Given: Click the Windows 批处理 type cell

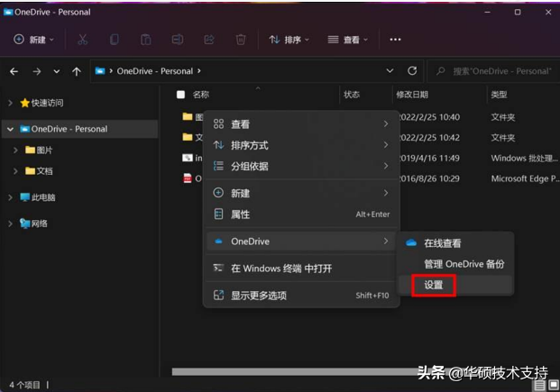Looking at the screenshot, I should 524,158.
